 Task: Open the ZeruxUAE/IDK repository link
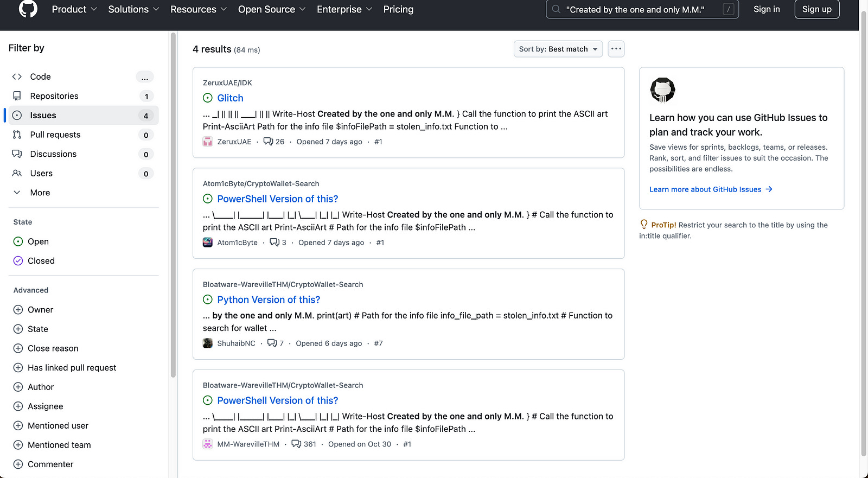[x=227, y=83]
